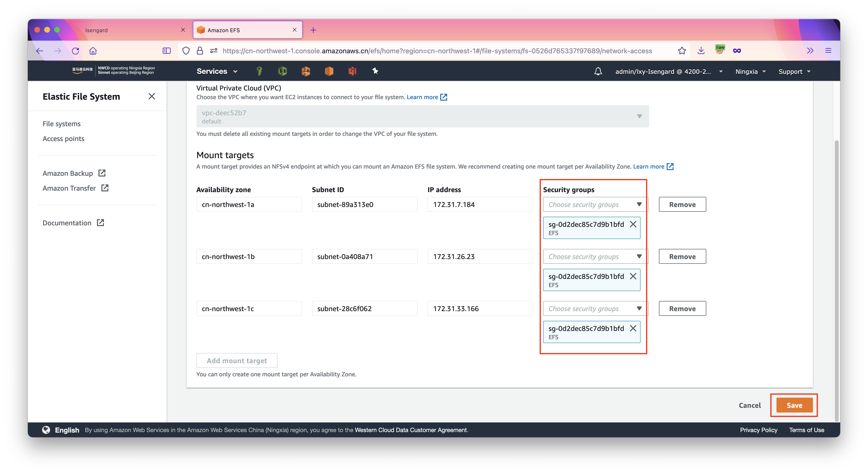Show site security lock info
Screen dimensions: 868x474
point(200,51)
